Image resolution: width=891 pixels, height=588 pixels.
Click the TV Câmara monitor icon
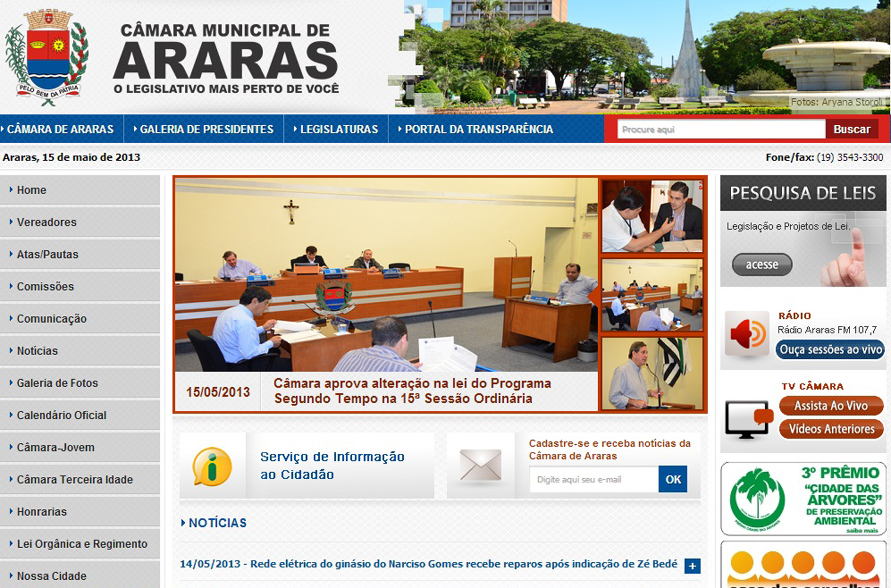747,419
